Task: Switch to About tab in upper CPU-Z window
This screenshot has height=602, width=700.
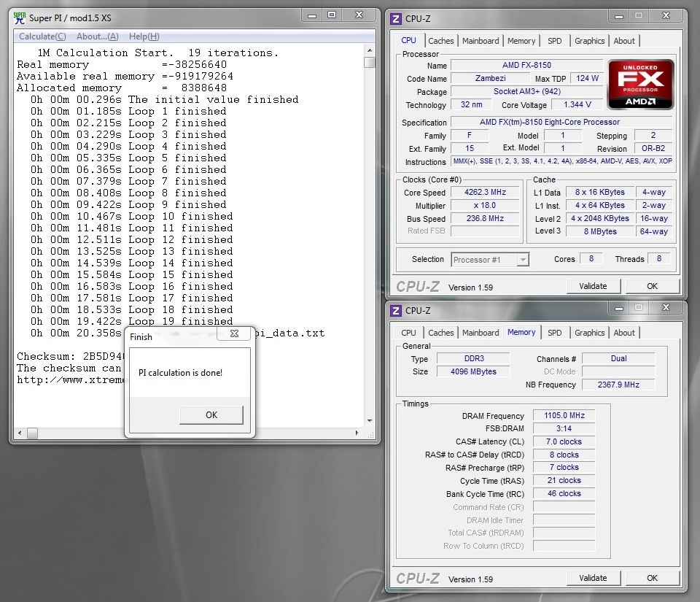Action: (623, 41)
